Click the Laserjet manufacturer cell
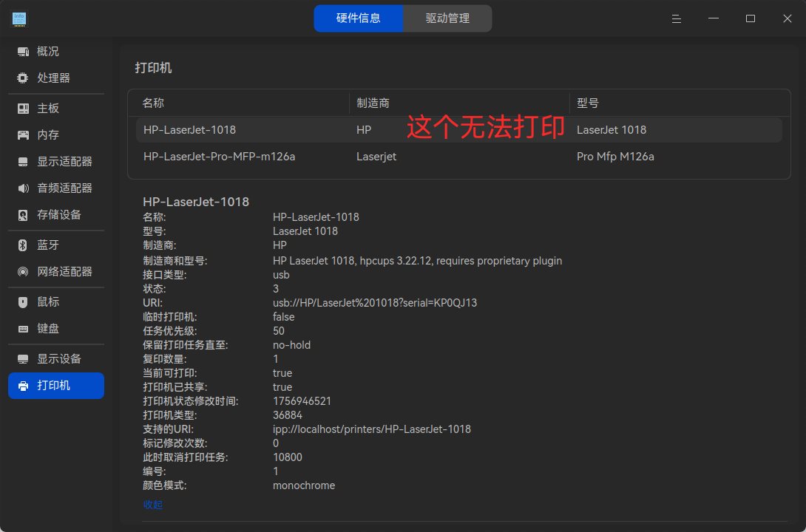The width and height of the screenshot is (806, 532). tap(376, 157)
